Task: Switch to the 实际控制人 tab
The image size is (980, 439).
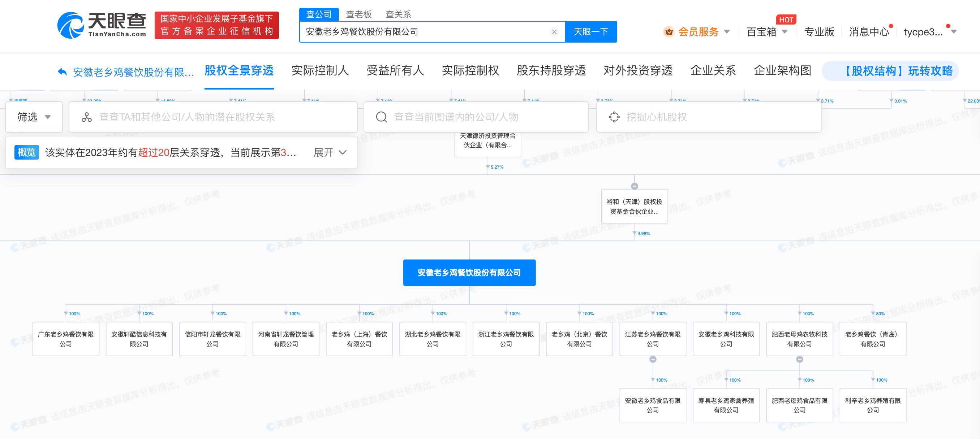Action: click(320, 71)
